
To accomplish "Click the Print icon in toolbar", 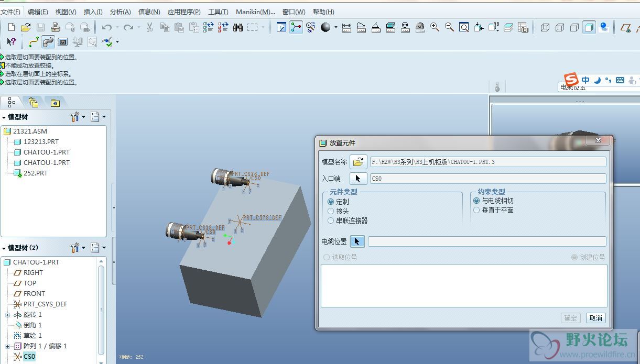I will (55, 27).
